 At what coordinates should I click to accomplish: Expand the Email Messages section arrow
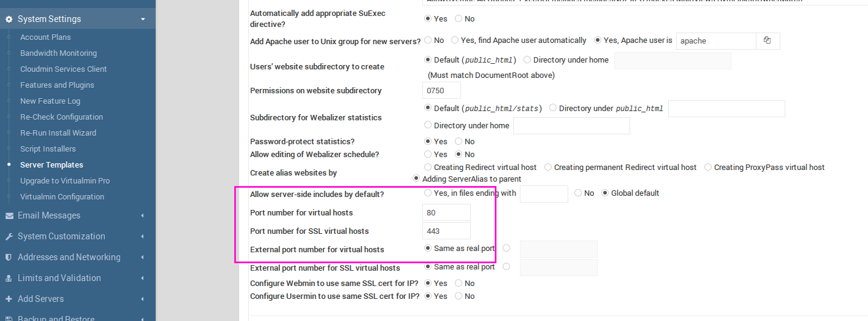click(x=143, y=215)
